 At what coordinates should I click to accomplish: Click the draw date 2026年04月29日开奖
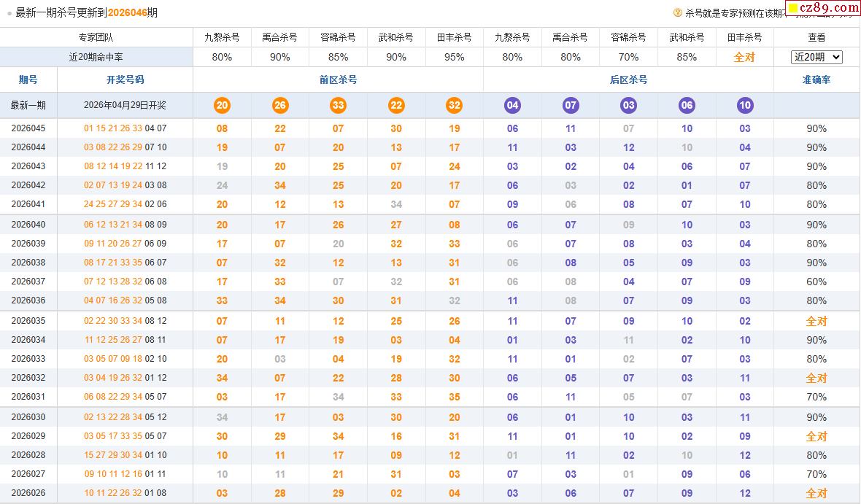coord(125,105)
